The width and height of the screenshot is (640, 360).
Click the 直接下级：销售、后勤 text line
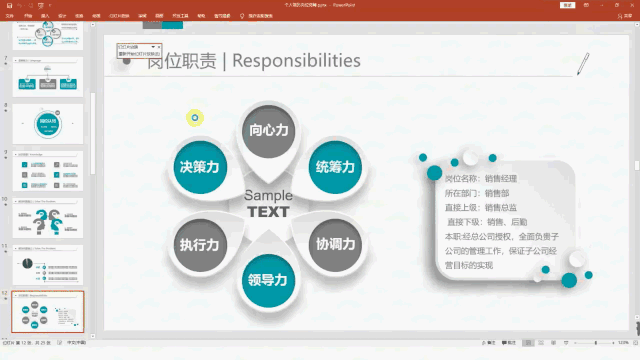[x=487, y=222]
